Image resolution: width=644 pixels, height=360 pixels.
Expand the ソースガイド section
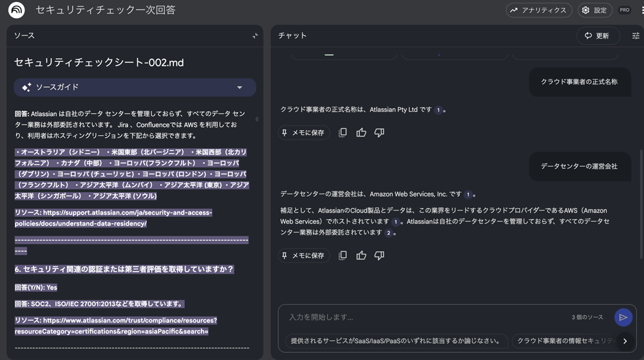pyautogui.click(x=240, y=88)
